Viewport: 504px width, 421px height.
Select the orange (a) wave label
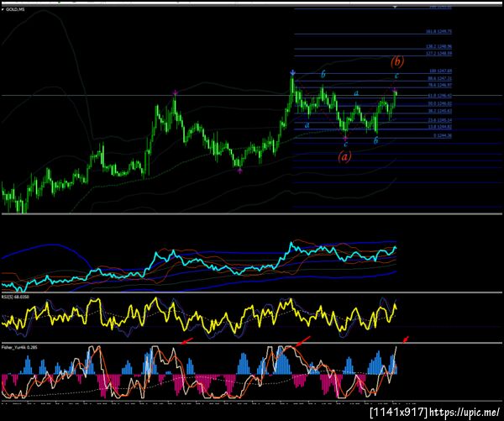point(344,156)
